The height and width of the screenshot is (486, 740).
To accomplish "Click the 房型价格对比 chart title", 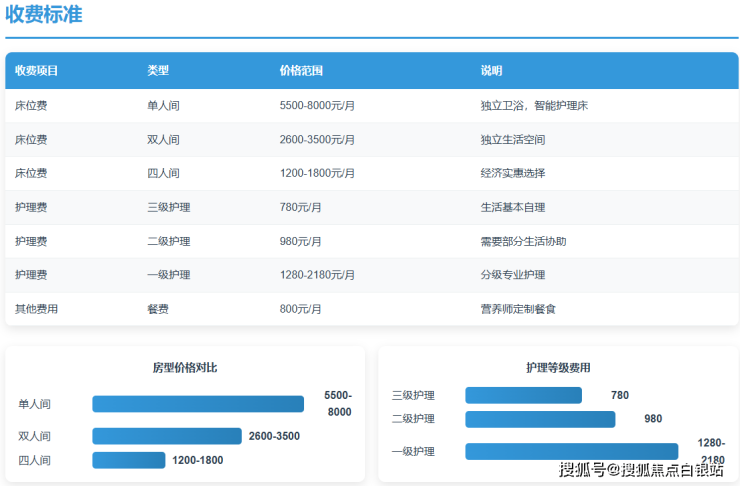I will (185, 368).
